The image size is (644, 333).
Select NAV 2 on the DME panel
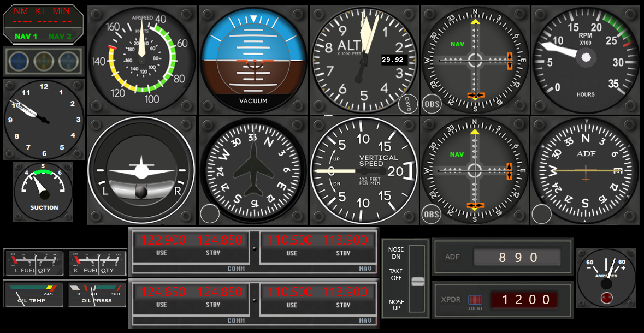click(60, 37)
